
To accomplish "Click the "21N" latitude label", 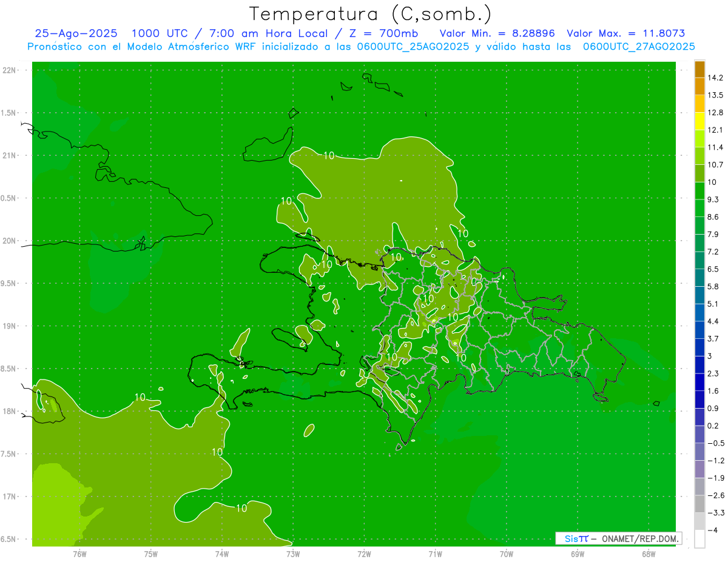I will (x=10, y=155).
